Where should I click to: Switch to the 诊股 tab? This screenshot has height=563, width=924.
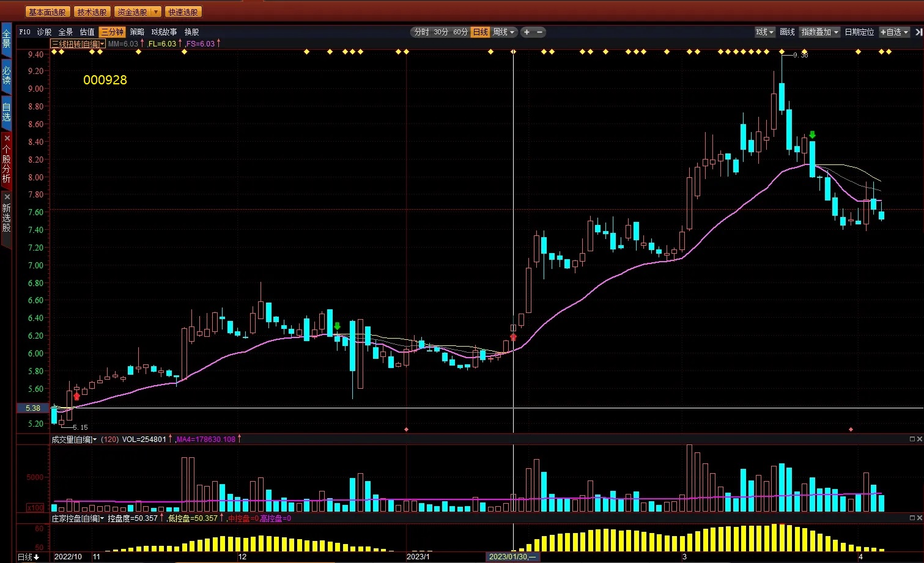tap(44, 32)
